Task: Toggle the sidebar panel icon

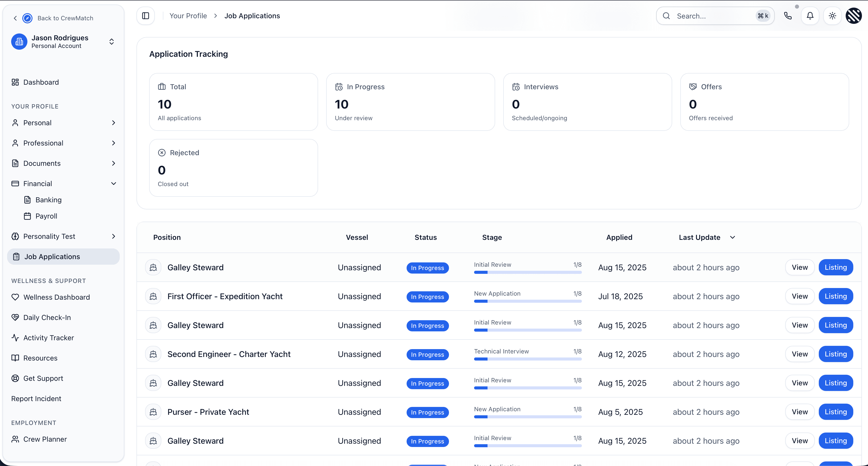Action: 145,15
